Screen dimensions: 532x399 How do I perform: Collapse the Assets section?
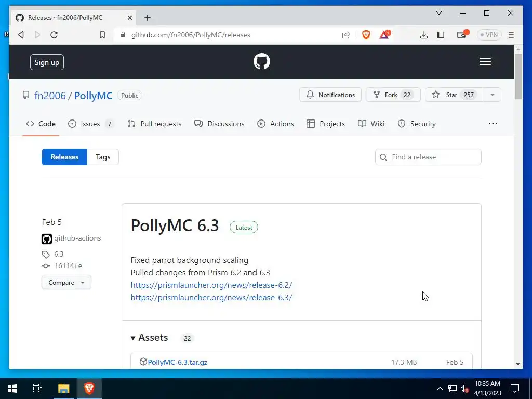point(149,338)
